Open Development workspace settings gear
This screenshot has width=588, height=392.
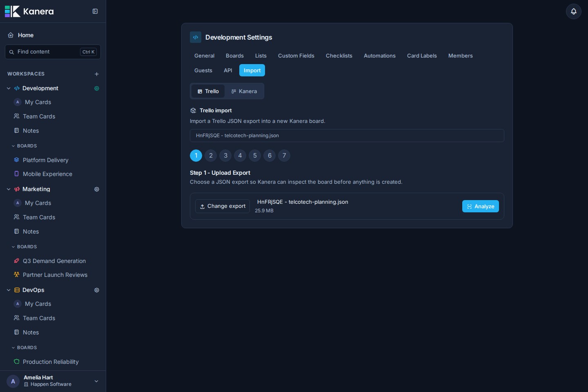coord(97,88)
